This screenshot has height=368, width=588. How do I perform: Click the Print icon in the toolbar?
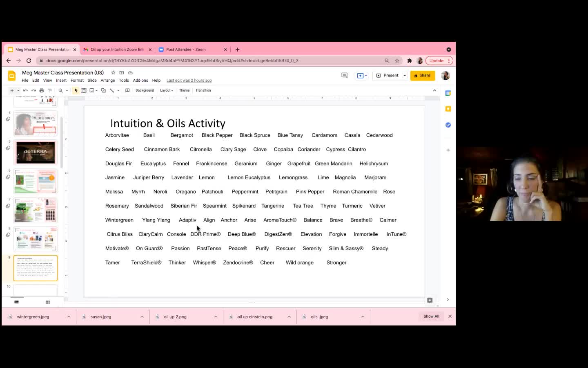click(x=42, y=90)
